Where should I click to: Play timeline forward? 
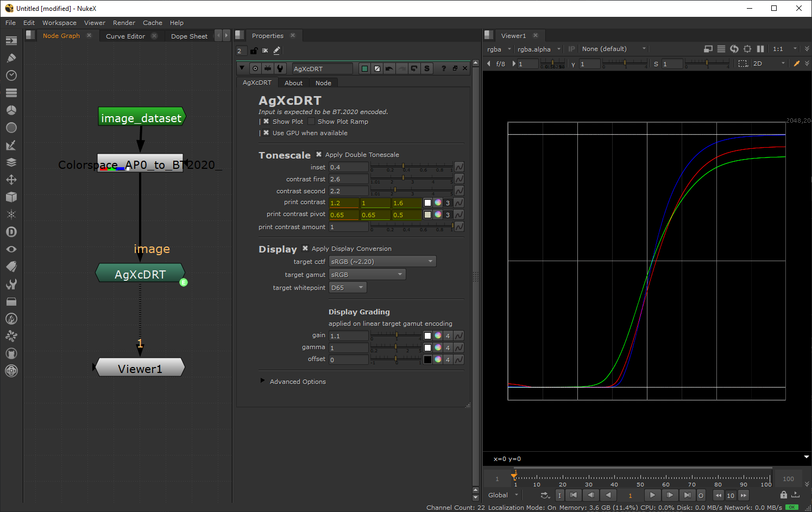tap(652, 495)
